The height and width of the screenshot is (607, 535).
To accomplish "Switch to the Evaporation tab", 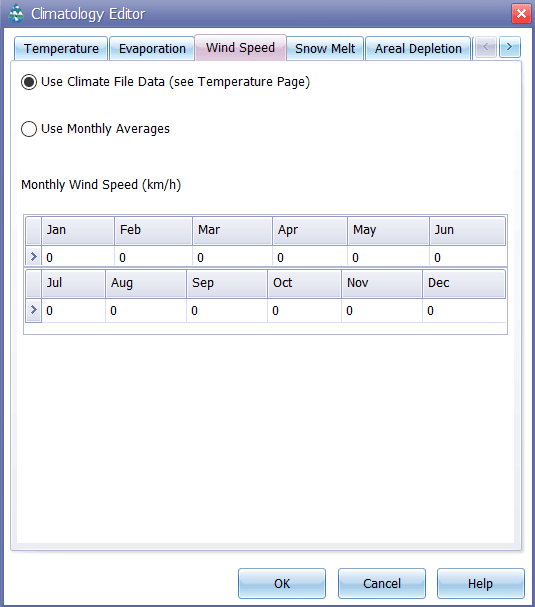I will click(x=152, y=48).
